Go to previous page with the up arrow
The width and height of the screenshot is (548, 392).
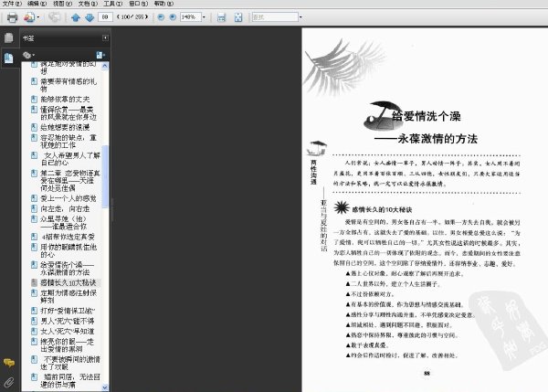coord(76,17)
